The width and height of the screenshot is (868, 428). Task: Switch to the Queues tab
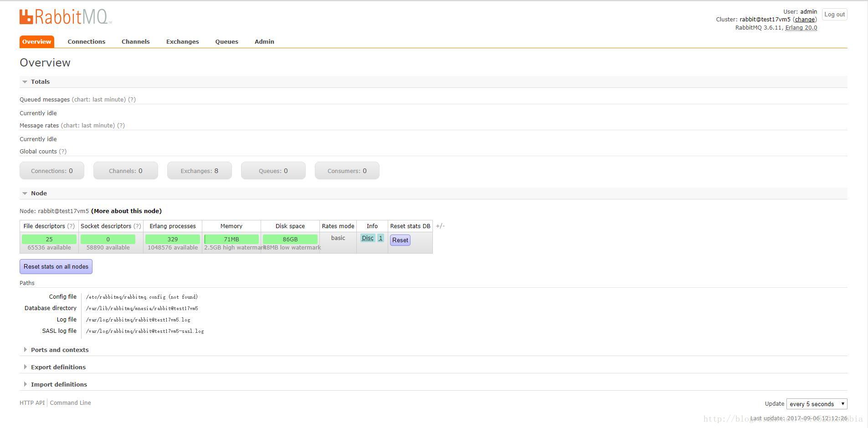point(227,41)
